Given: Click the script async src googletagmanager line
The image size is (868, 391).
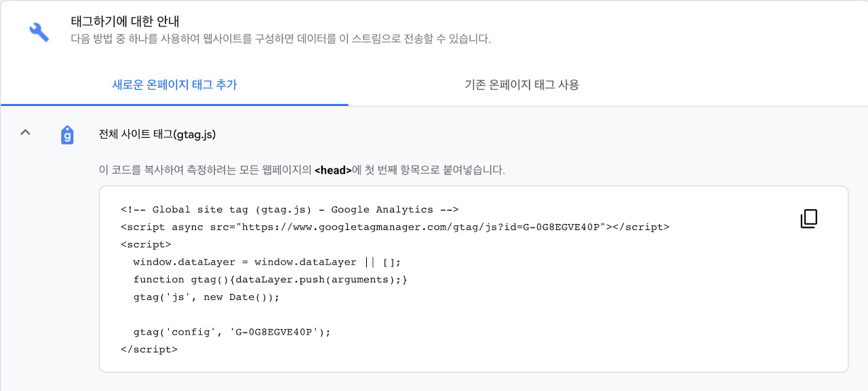Looking at the screenshot, I should pos(395,227).
